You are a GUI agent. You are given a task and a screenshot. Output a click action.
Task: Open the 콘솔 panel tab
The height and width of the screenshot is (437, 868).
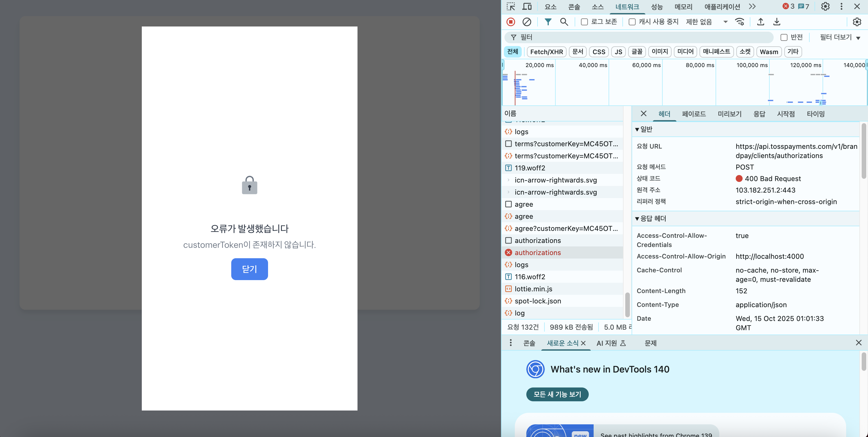coord(574,6)
